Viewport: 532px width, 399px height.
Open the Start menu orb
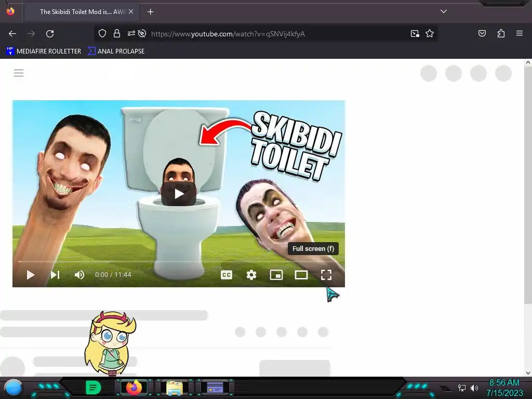click(14, 388)
